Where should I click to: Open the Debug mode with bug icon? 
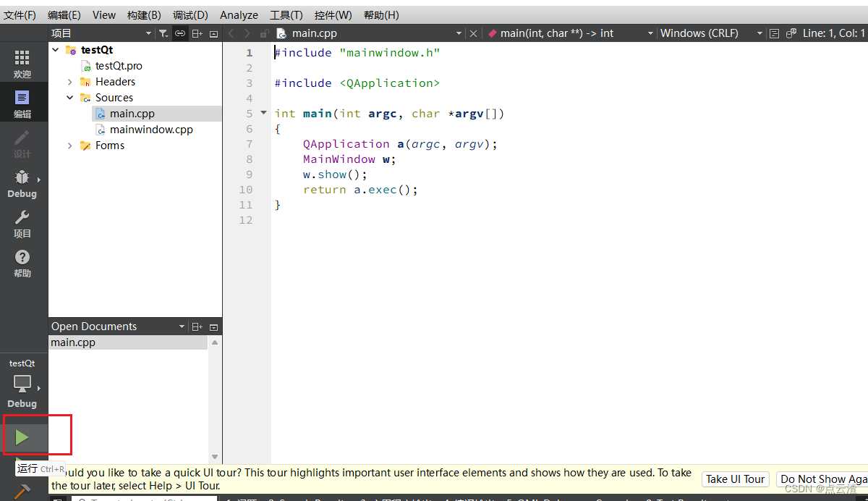pos(22,183)
